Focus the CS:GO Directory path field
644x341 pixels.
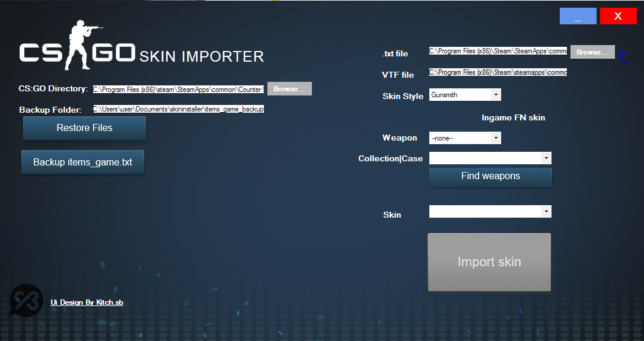[x=178, y=89]
